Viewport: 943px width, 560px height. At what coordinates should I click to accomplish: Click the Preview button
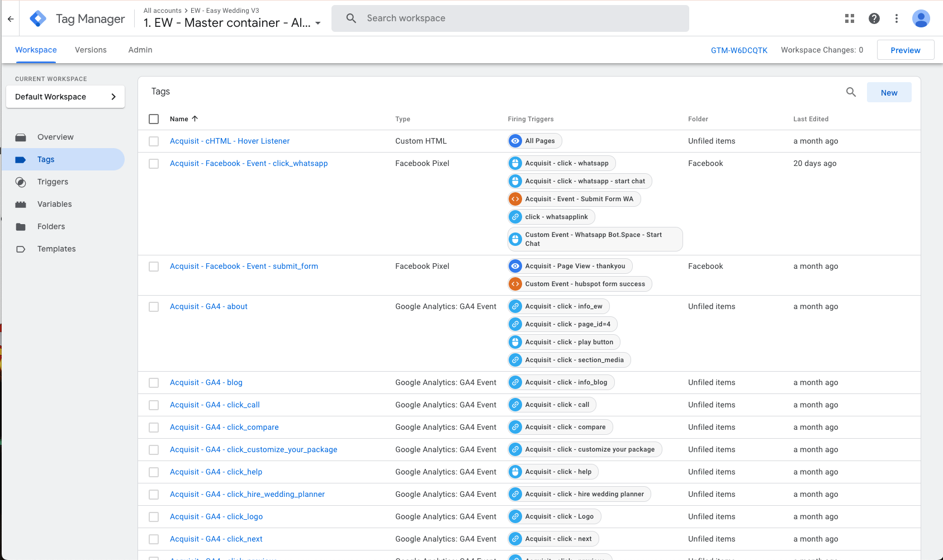point(906,50)
